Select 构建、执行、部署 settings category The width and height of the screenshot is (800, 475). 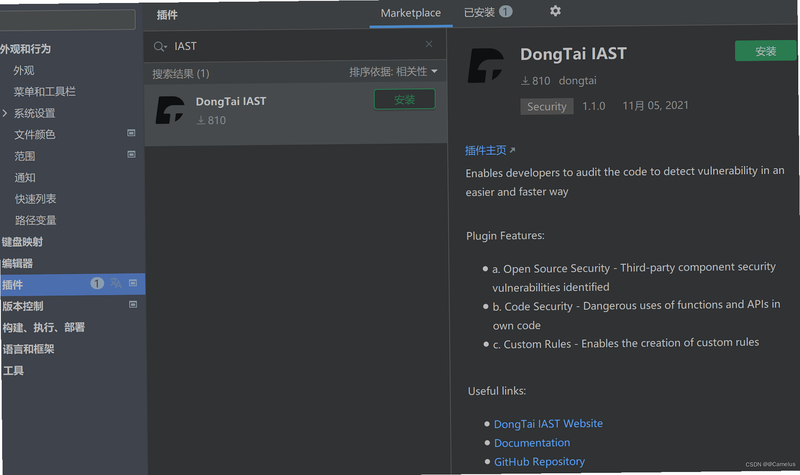click(x=43, y=328)
